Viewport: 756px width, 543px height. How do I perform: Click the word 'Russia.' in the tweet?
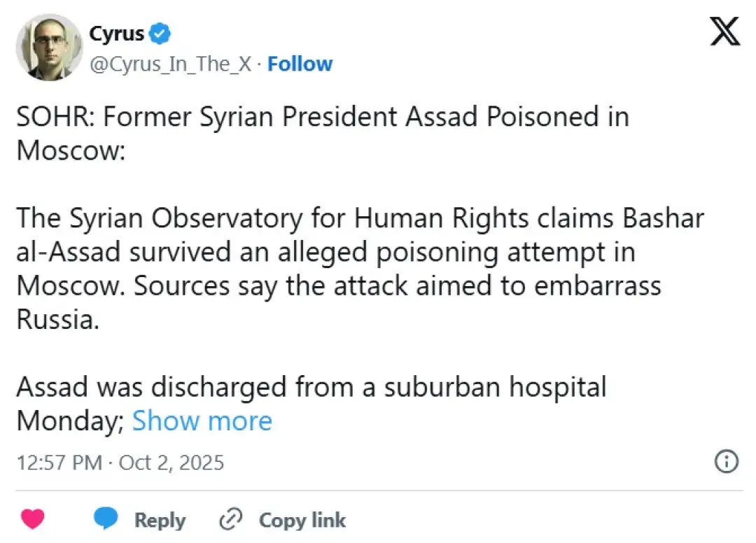[x=53, y=320]
